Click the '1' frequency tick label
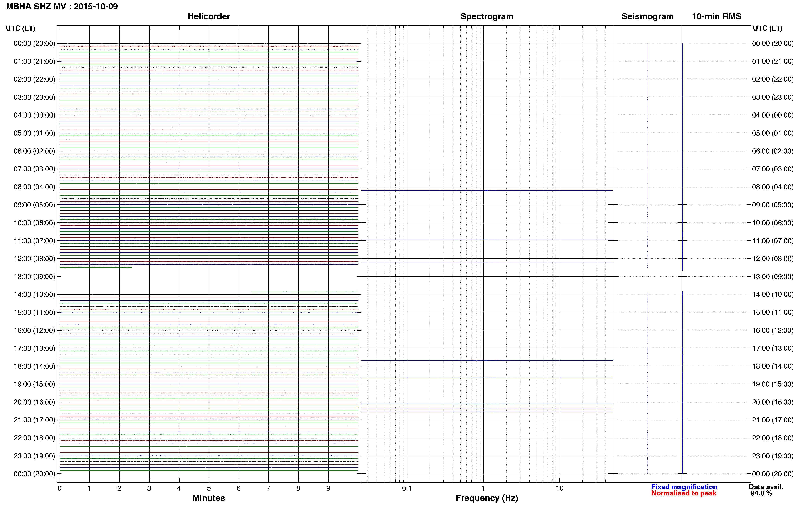This screenshot has height=508, width=812. 483,488
